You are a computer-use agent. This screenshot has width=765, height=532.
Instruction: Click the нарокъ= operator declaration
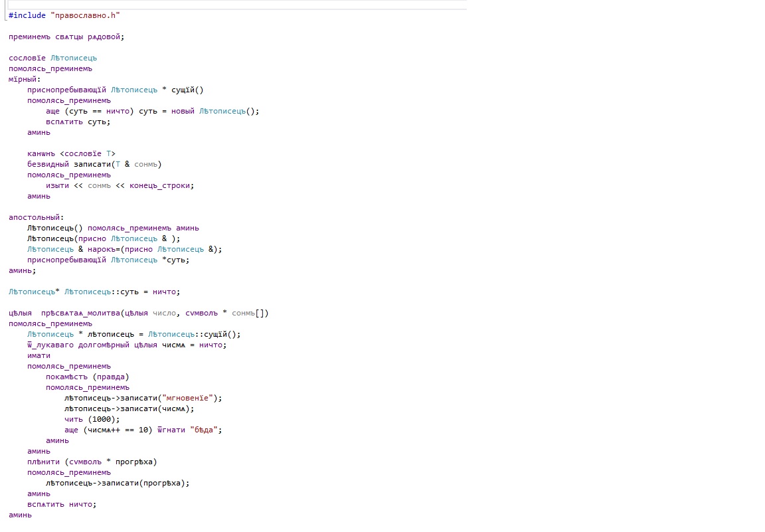tap(108, 249)
